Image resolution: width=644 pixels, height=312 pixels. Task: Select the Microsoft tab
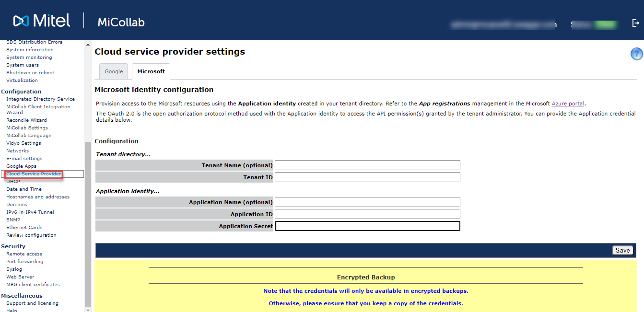coord(151,71)
